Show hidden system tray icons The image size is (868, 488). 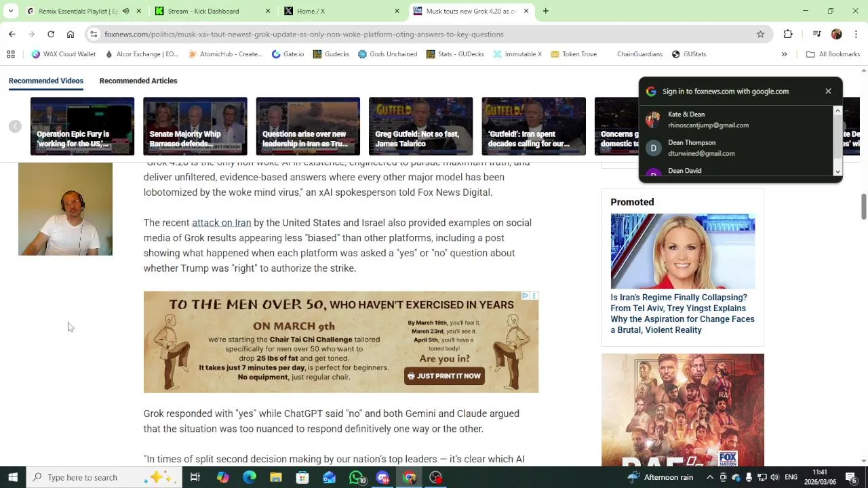(710, 477)
